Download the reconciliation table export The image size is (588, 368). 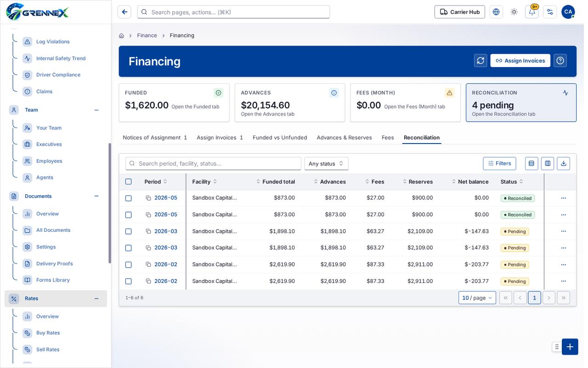click(x=564, y=163)
